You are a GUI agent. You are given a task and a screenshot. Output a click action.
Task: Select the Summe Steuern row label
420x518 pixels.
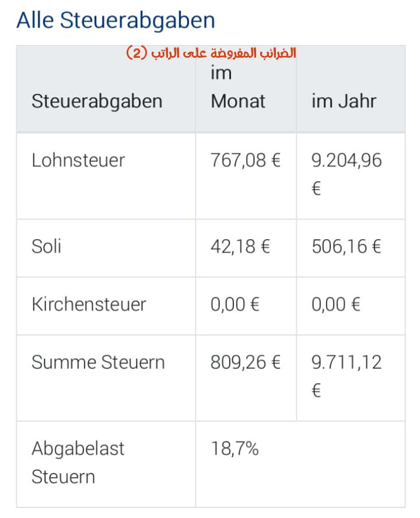click(x=98, y=362)
